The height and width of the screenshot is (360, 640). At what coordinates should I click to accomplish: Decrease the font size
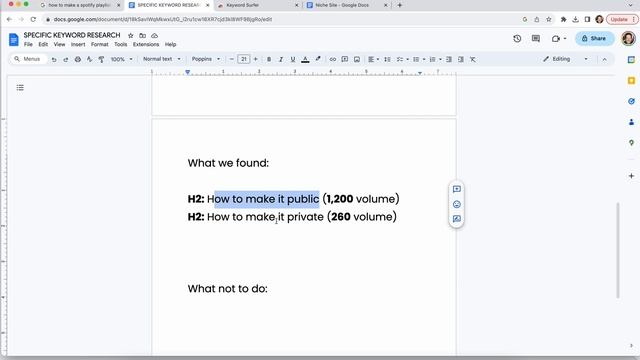(x=231, y=59)
